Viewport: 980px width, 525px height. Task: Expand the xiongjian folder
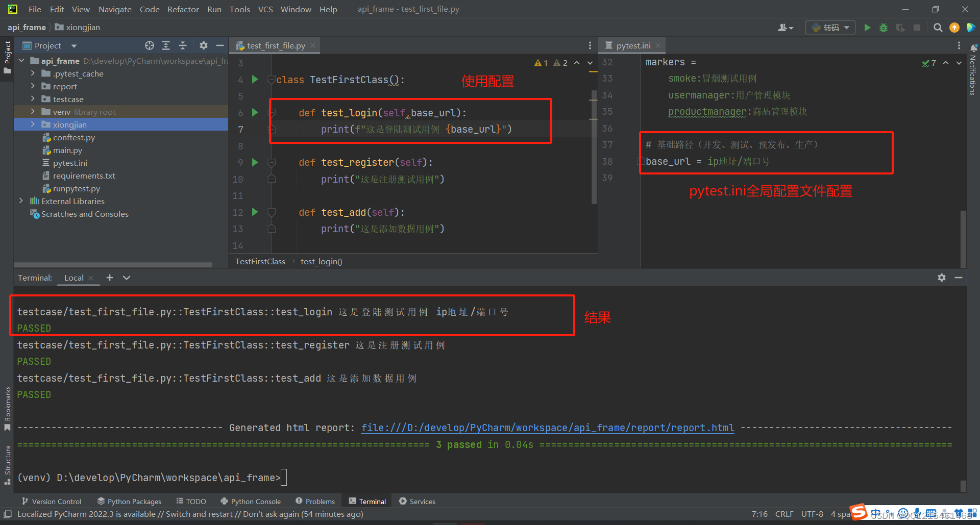(33, 124)
